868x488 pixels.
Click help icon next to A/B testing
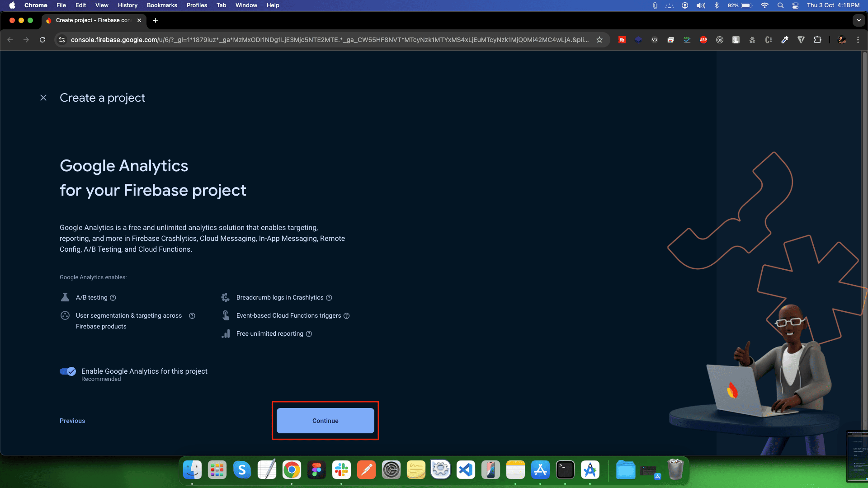coord(113,298)
